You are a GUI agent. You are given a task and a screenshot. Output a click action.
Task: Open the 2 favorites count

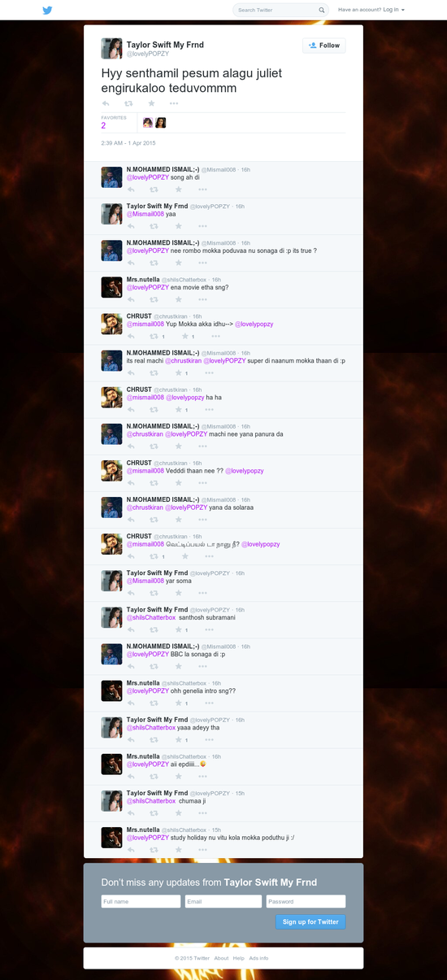point(103,126)
